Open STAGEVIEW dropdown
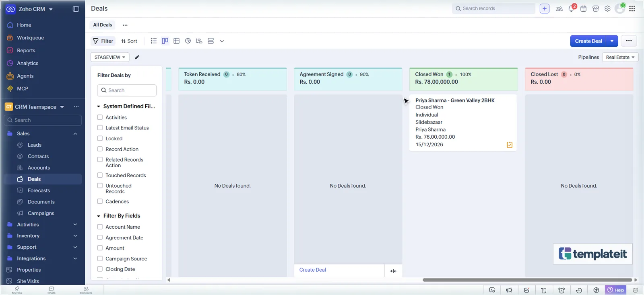 (109, 57)
